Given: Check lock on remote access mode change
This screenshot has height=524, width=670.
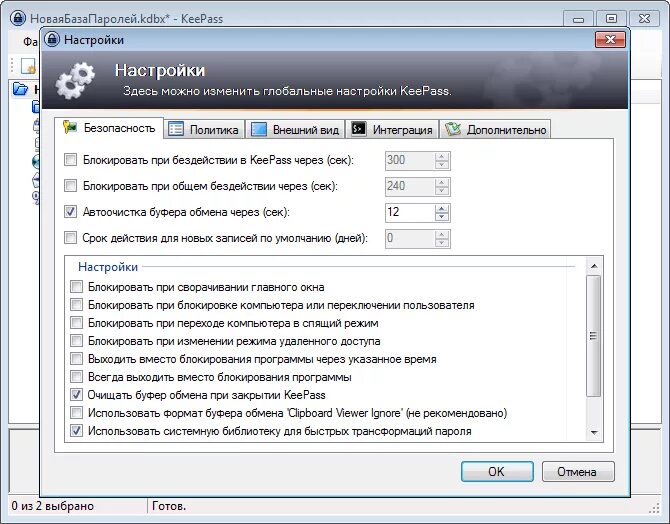Looking at the screenshot, I should pyautogui.click(x=76, y=341).
